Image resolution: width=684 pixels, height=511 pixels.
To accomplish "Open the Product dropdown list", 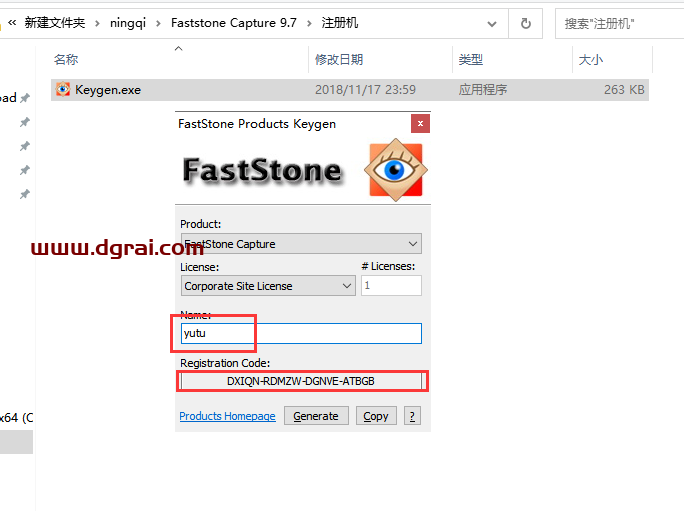I will (301, 243).
